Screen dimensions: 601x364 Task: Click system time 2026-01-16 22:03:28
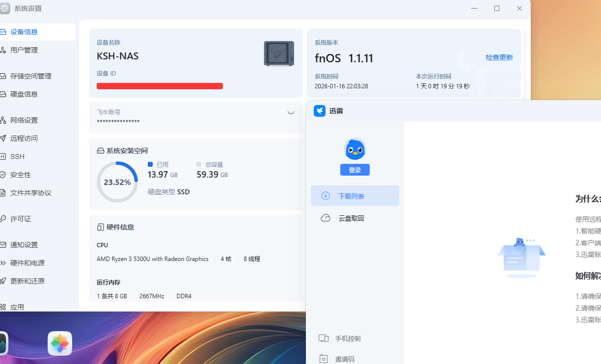click(341, 86)
